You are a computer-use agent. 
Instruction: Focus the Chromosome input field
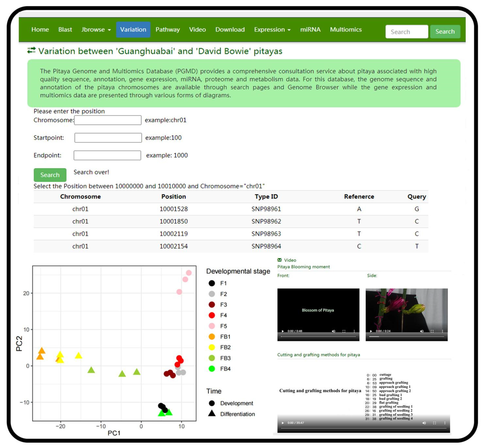(x=108, y=120)
